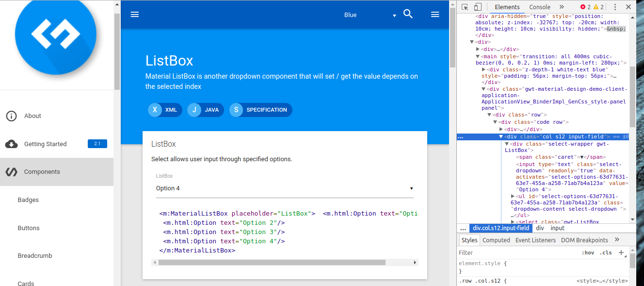644x286 pixels.
Task: Select Components in the sidebar
Action: (57, 172)
